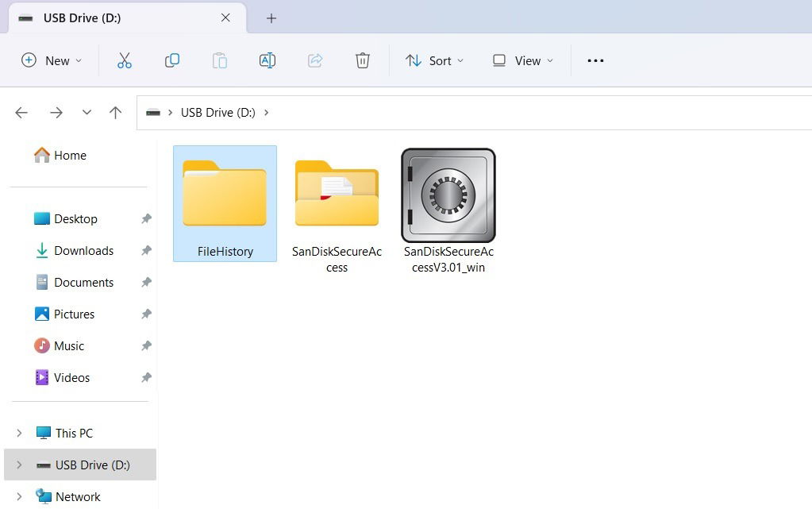
Task: Open the Sort dropdown menu
Action: point(434,60)
